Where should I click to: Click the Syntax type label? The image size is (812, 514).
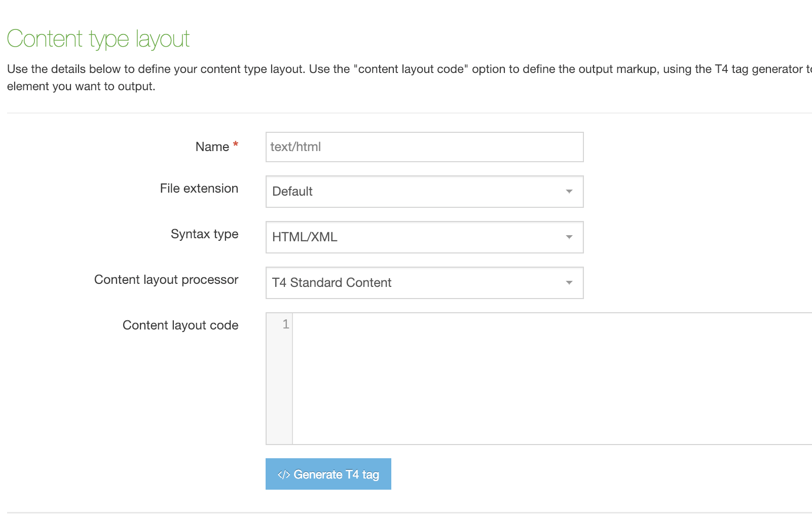tap(204, 234)
